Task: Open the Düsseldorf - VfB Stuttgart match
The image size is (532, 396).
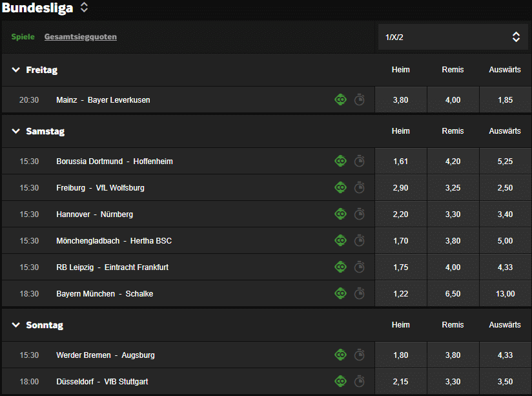Action: 102,381
